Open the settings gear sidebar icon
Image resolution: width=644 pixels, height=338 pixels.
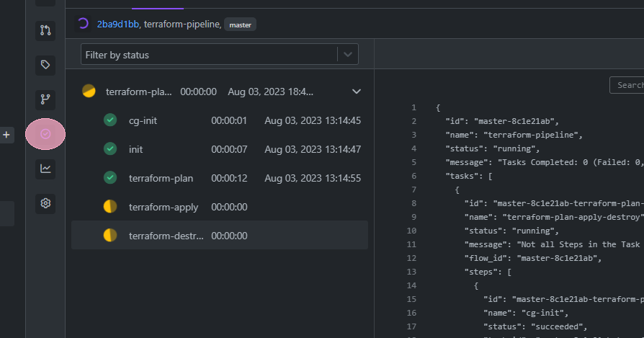pos(45,203)
